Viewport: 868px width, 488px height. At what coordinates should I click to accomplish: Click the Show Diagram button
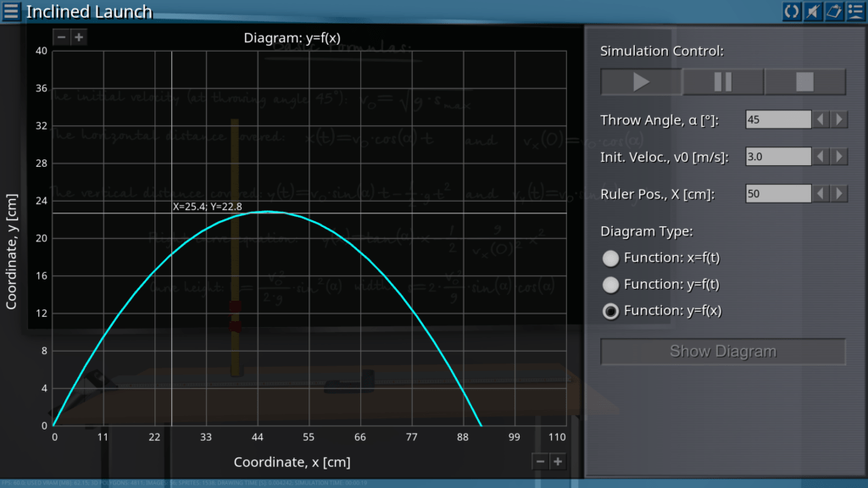pos(723,352)
